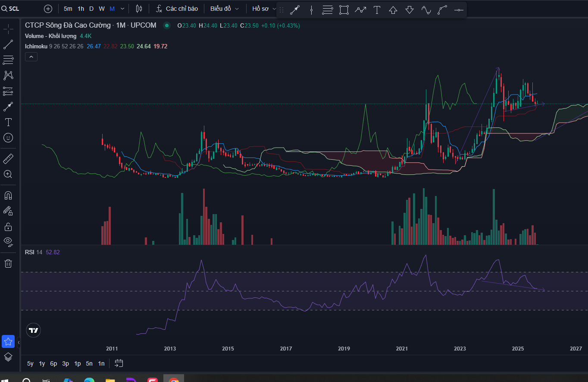Open the Biểu đồ dropdown menu
The width and height of the screenshot is (588, 382).
tap(224, 9)
